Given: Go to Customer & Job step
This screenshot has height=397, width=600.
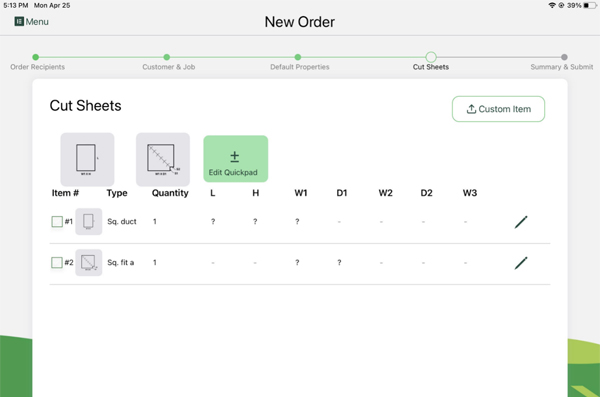Looking at the screenshot, I should pyautogui.click(x=166, y=57).
